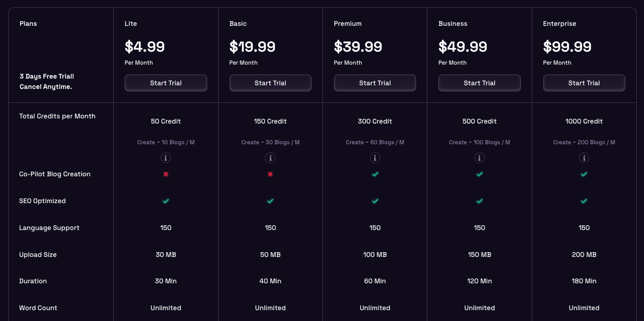Click the info icon under Business credits
The width and height of the screenshot is (644, 321).
pos(480,158)
